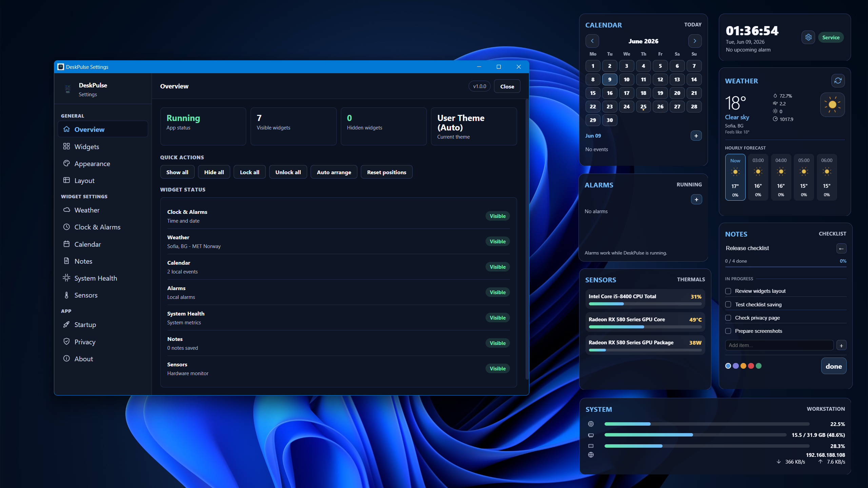Select June 9 in calendar widget
This screenshot has width=868, height=488.
[x=610, y=79]
